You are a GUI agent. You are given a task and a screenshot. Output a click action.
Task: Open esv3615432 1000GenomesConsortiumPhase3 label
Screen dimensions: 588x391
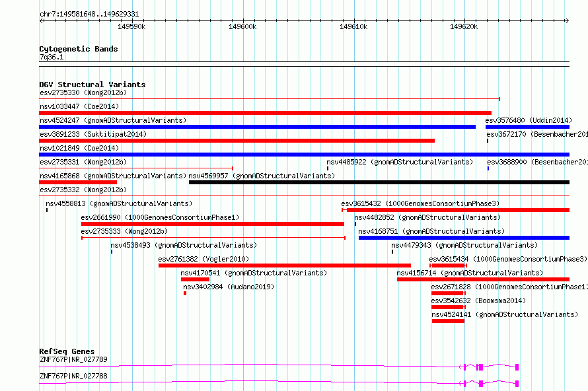pos(420,203)
